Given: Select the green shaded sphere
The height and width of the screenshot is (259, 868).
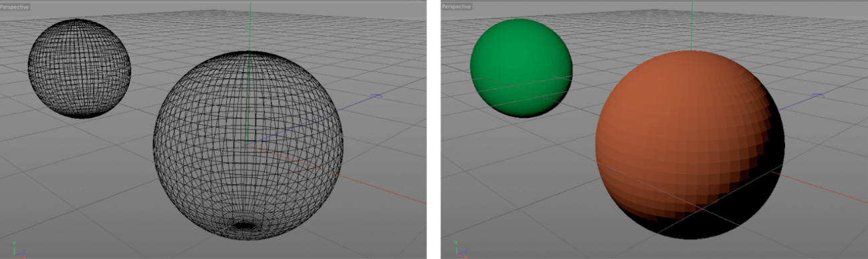Looking at the screenshot, I should click(x=521, y=68).
